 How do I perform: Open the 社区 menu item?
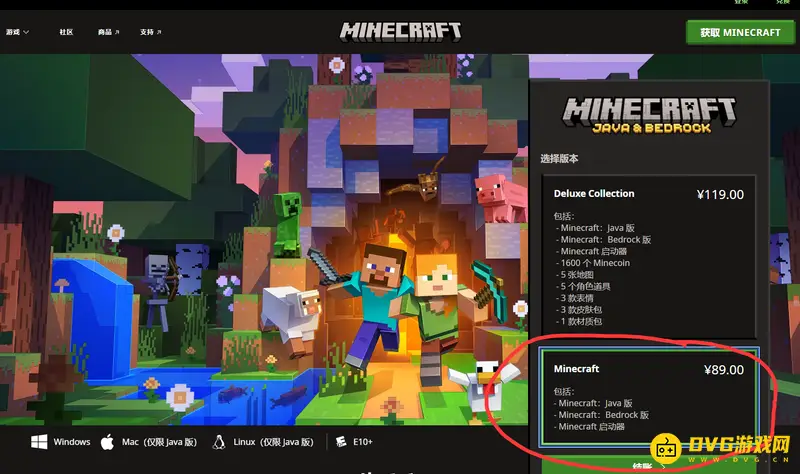tap(66, 32)
